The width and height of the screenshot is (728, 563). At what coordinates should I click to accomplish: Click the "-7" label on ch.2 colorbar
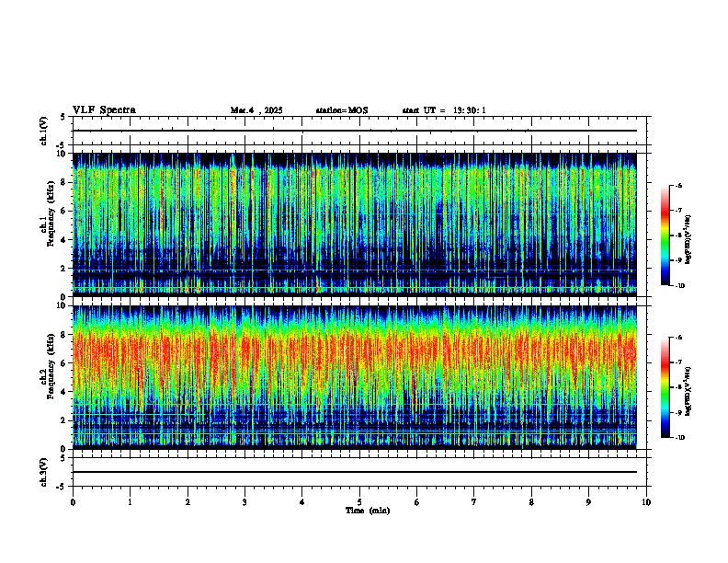pyautogui.click(x=678, y=362)
